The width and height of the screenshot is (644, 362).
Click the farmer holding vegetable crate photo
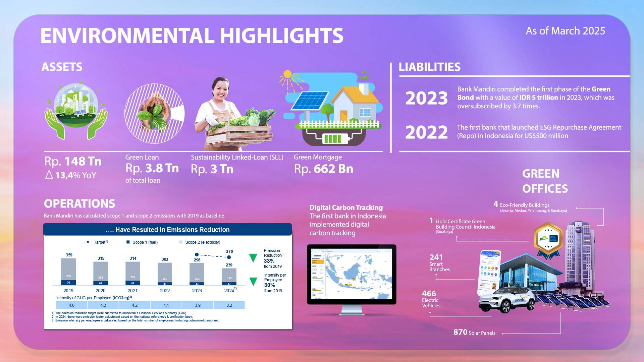[235, 114]
